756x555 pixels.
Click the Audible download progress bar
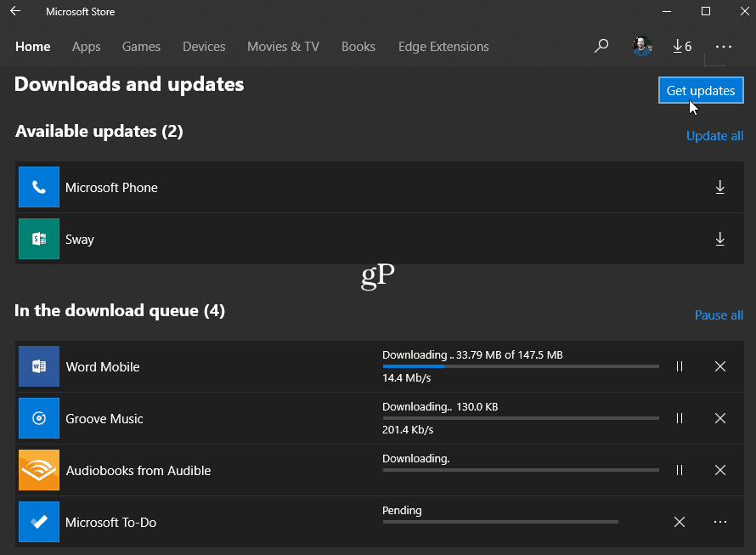click(x=521, y=469)
